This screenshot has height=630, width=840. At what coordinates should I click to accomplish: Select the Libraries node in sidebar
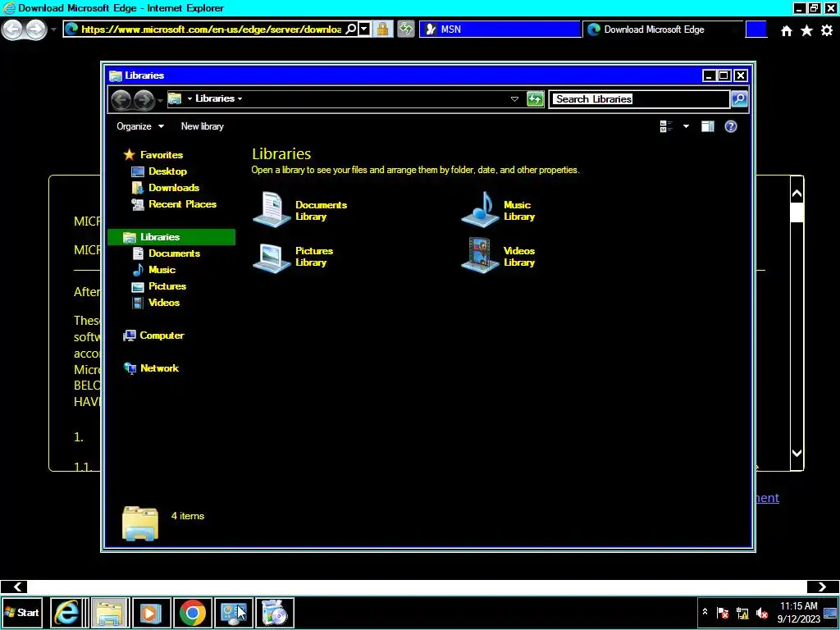pyautogui.click(x=171, y=237)
